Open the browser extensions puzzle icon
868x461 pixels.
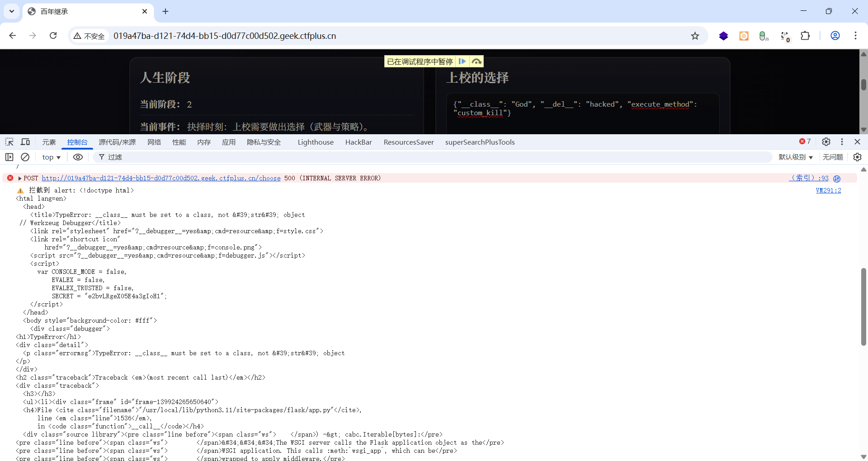[805, 36]
